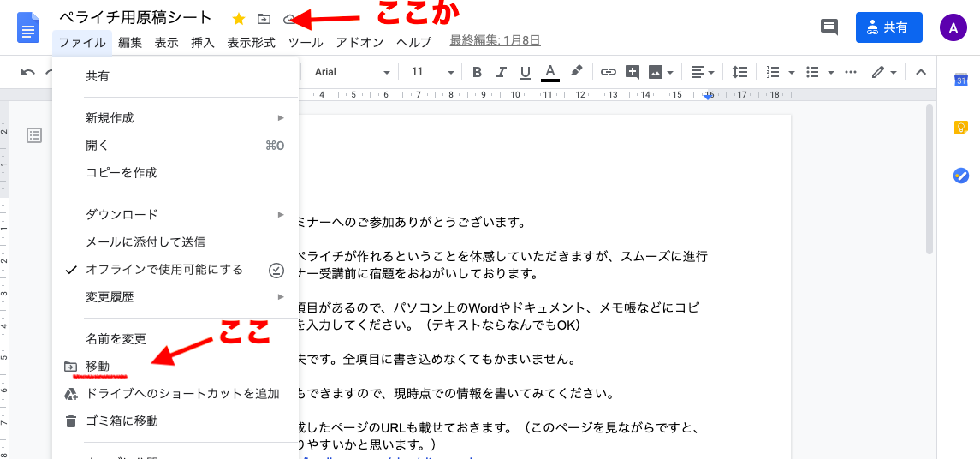Choose 移動 in the File menu
Image resolution: width=980 pixels, height=459 pixels.
pos(175,366)
